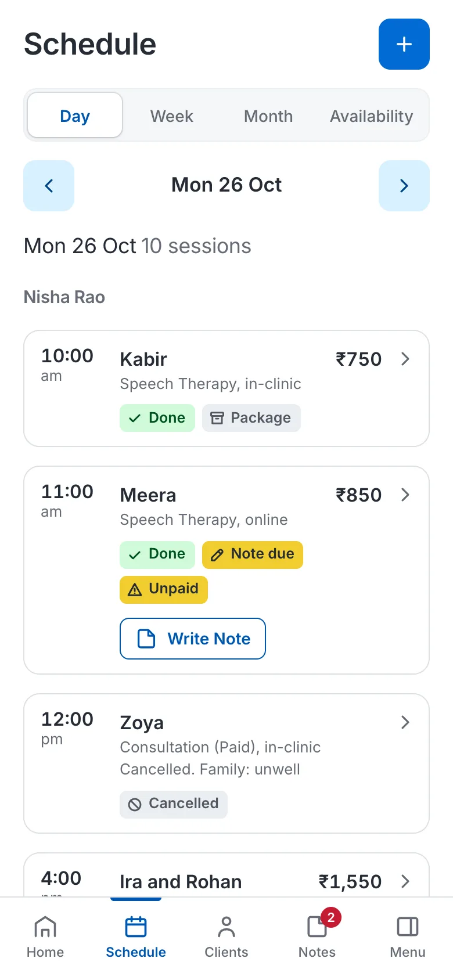This screenshot has height=980, width=453.
Task: Switch to Week view
Action: [x=172, y=116]
